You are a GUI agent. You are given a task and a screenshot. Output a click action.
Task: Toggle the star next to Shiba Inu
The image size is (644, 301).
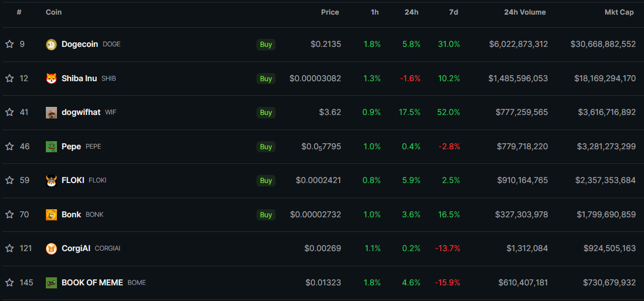coord(10,79)
